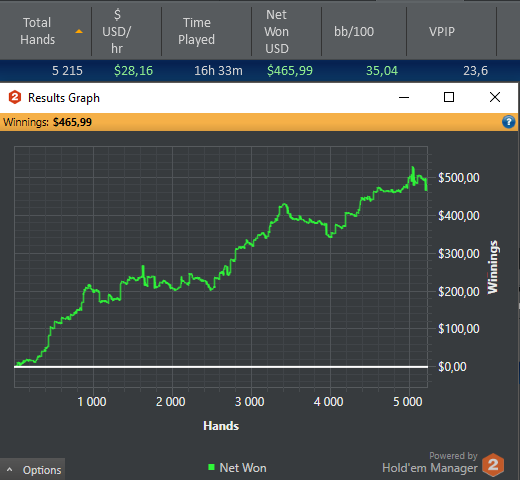The image size is (520, 480).
Task: Click the $500,00 y-axis label
Action: tap(459, 178)
